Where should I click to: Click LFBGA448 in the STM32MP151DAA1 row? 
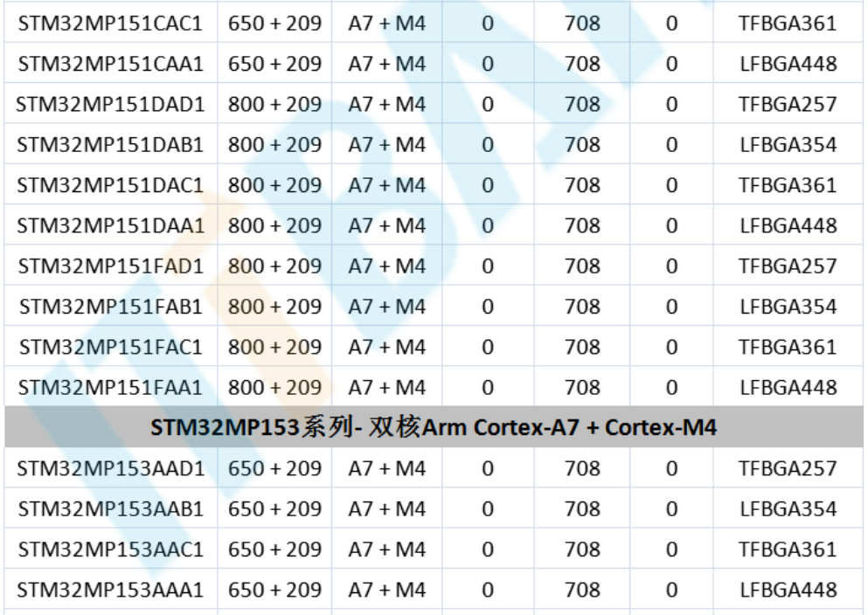[x=788, y=225]
